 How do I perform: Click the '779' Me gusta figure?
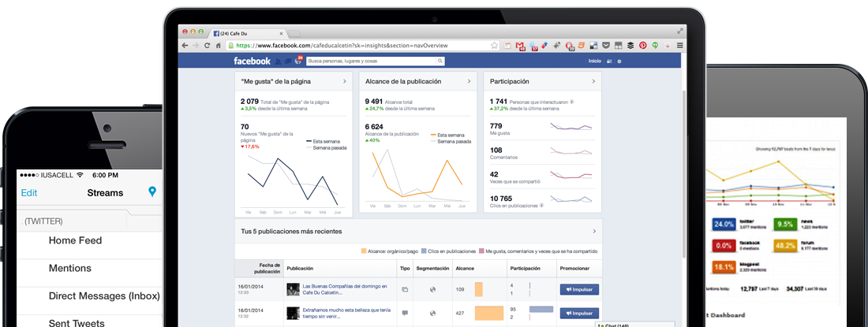496,126
